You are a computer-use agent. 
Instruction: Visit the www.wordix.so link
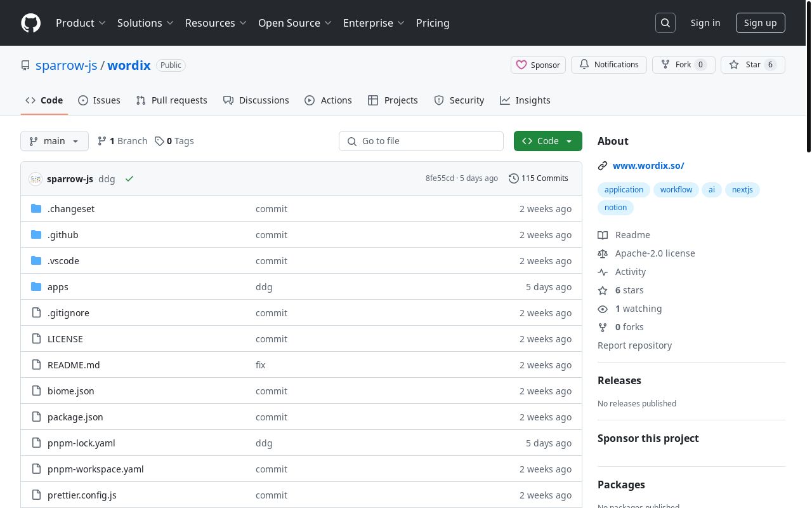click(648, 166)
